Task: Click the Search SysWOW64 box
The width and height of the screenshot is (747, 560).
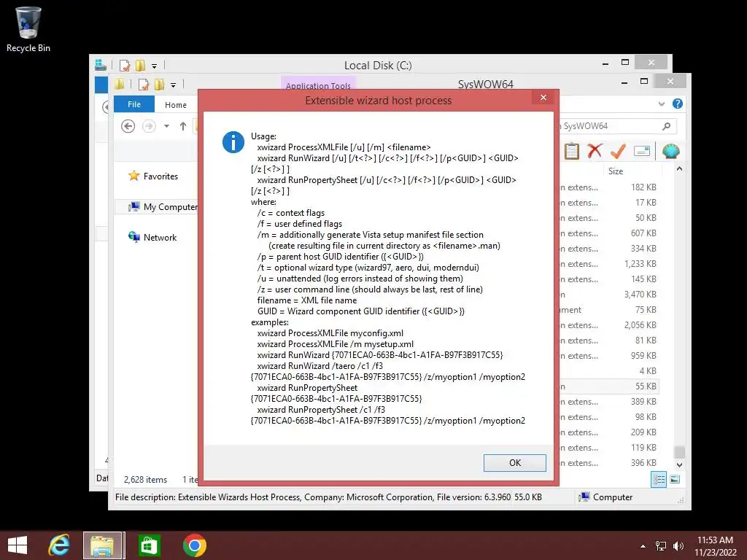Action: (616, 126)
